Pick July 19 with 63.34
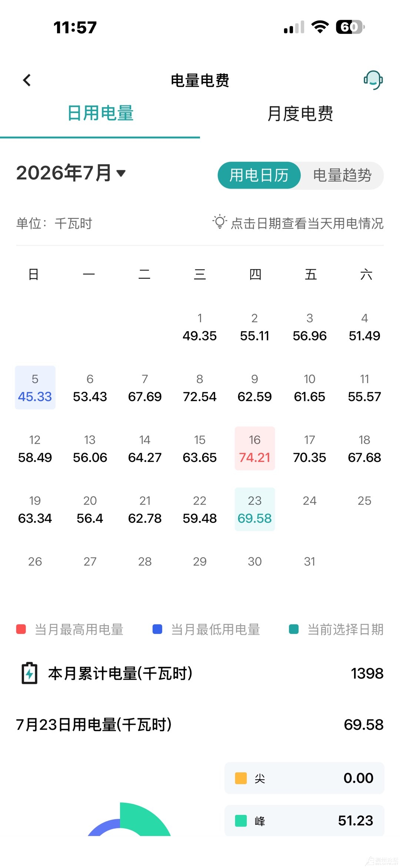 pyautogui.click(x=35, y=509)
